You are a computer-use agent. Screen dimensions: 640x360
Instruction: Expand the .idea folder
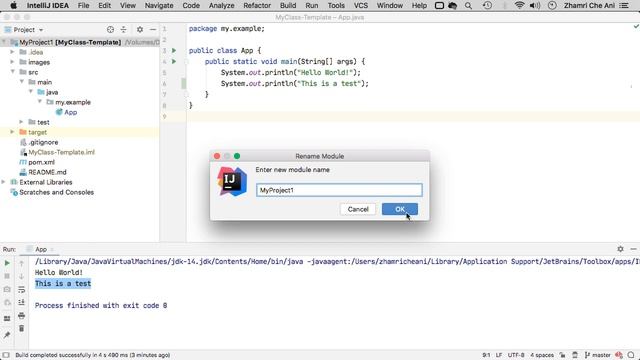coord(12,52)
